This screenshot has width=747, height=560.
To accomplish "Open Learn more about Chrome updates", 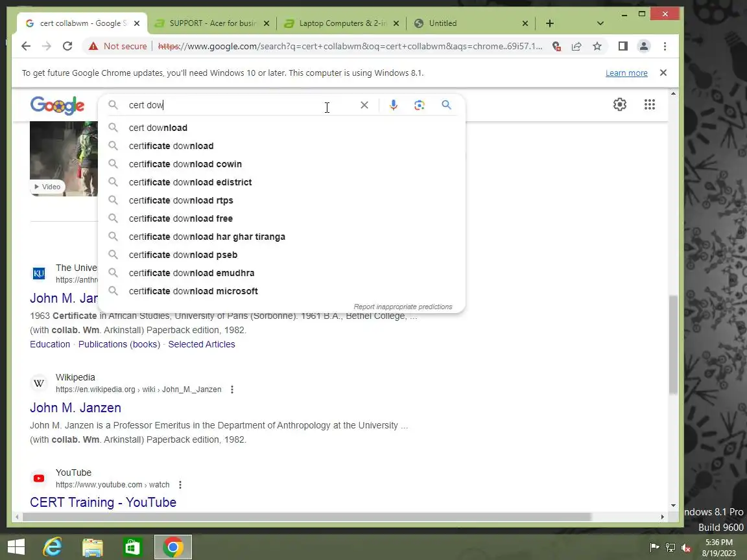I will click(x=626, y=73).
